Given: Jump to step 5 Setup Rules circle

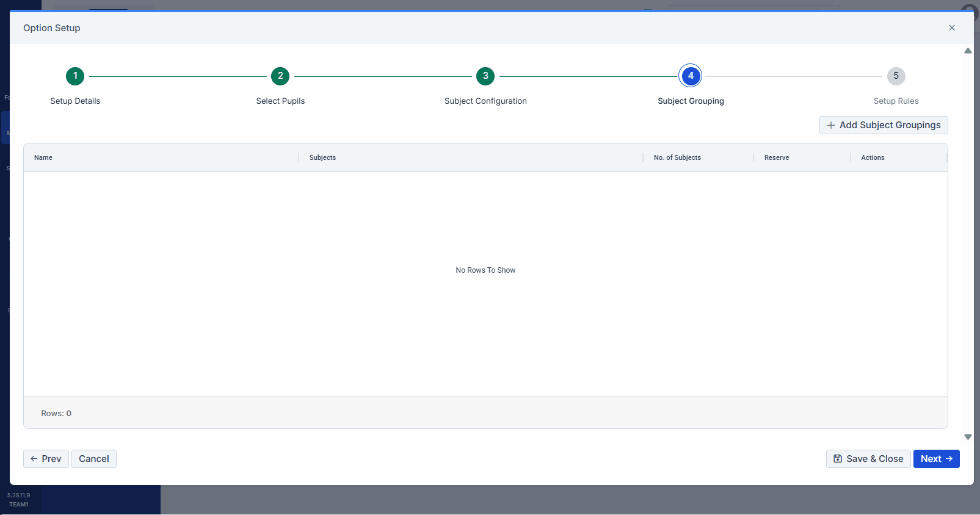Looking at the screenshot, I should pos(896,76).
